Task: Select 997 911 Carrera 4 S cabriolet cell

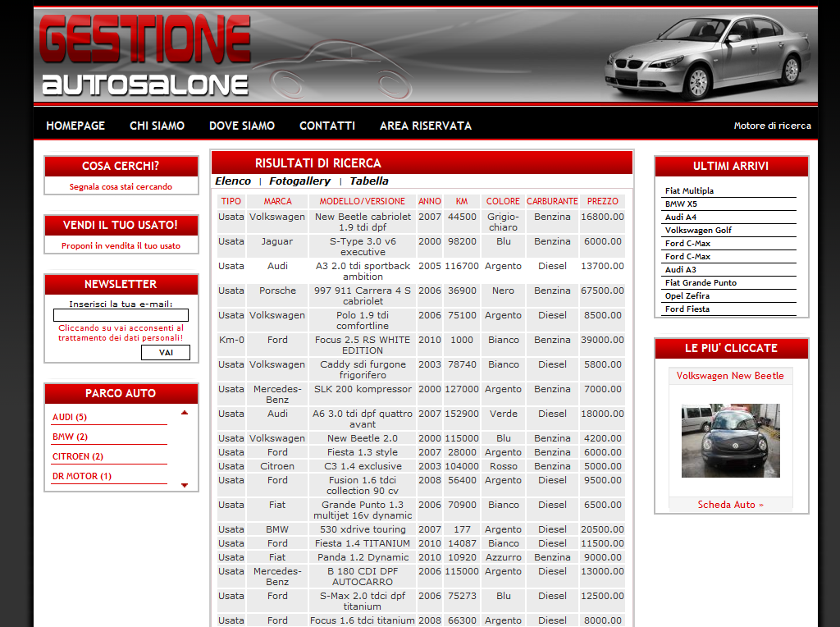Action: [363, 295]
